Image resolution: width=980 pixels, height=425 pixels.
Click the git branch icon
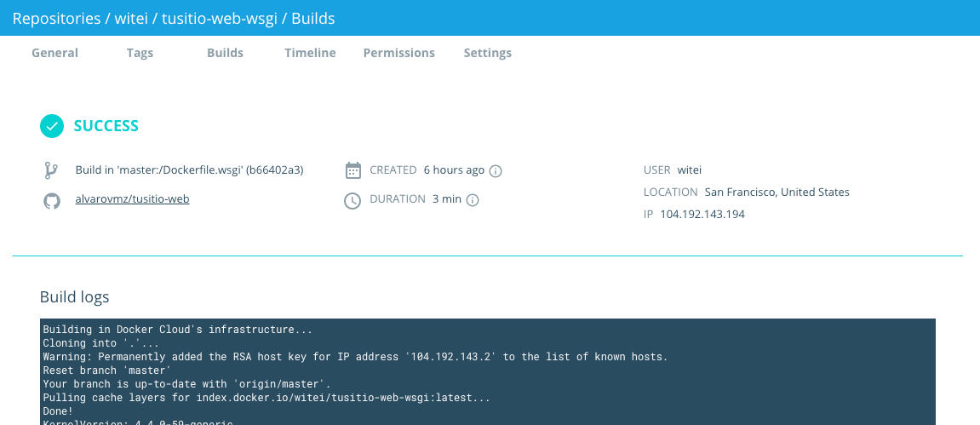(x=51, y=170)
